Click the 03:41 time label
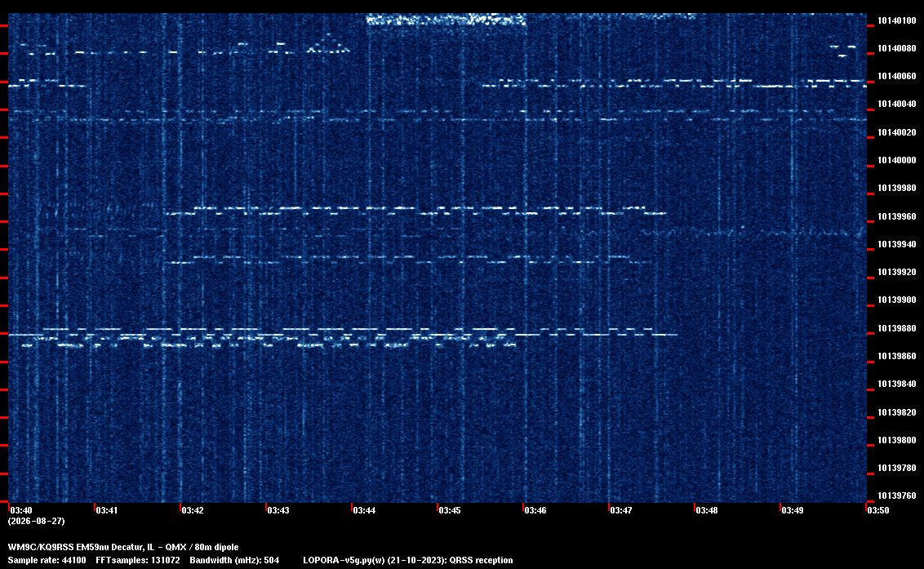Screen dimensions: 924x569 [107, 510]
